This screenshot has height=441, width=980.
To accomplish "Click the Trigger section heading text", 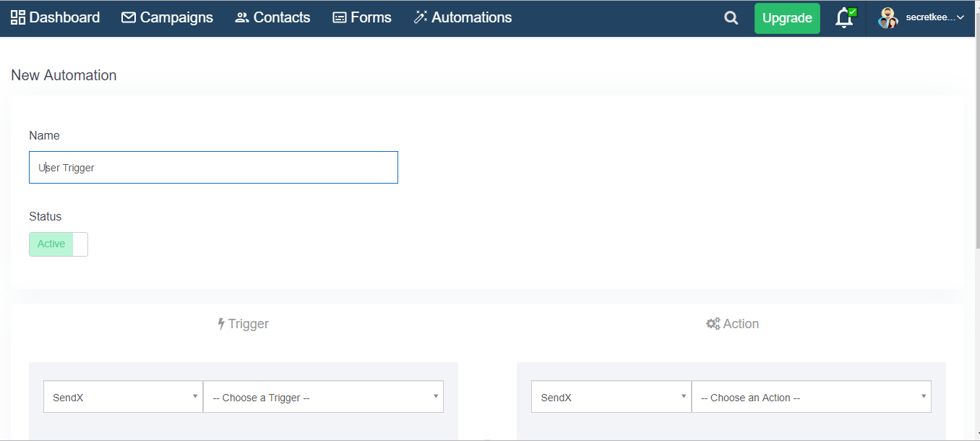I will pos(249,324).
